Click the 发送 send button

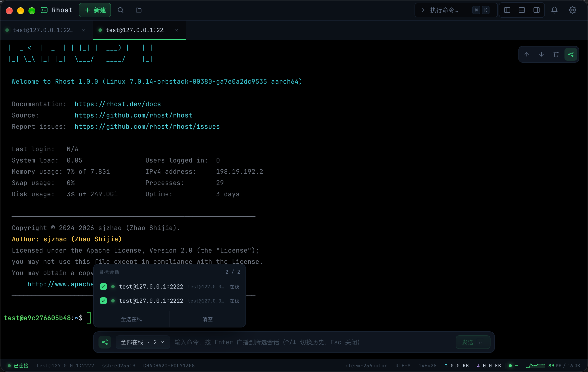[473, 342]
